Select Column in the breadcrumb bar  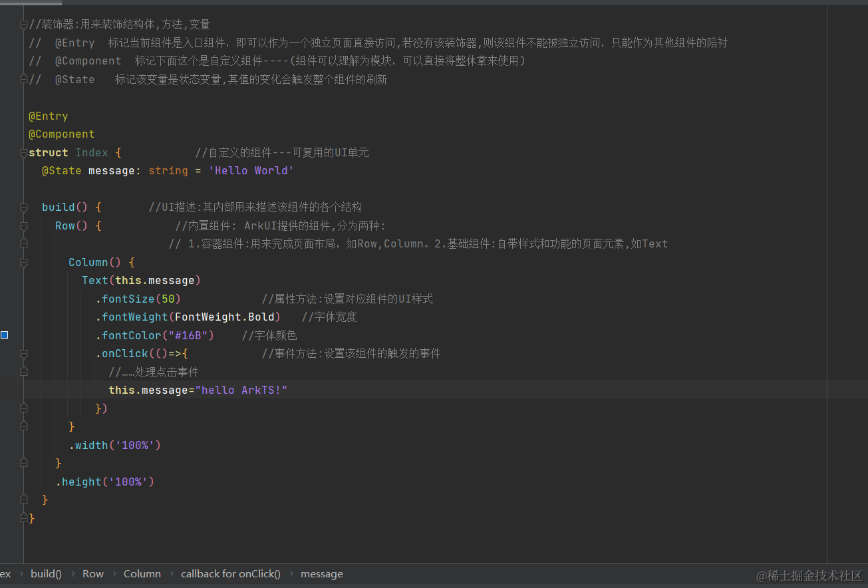tap(142, 573)
